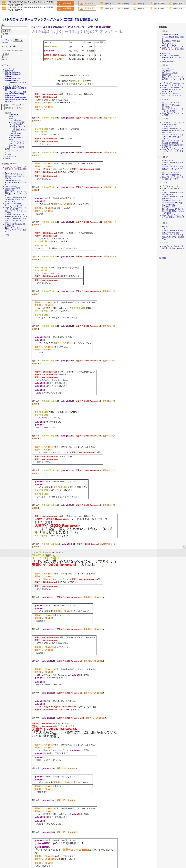Viewport: 186px width, 868px height.
Task: Open the (タグ一覧) link below tag search
Action: (5, 42)
